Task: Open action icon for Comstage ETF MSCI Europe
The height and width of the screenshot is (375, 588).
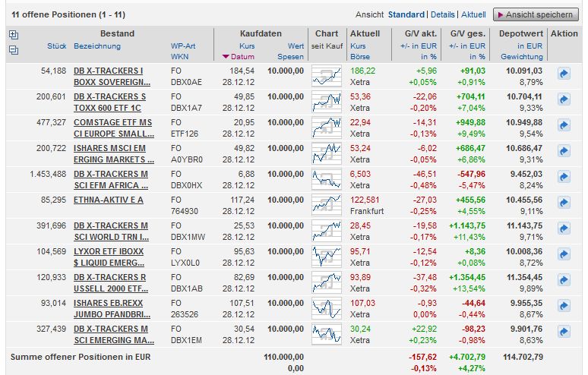Action: (x=564, y=125)
